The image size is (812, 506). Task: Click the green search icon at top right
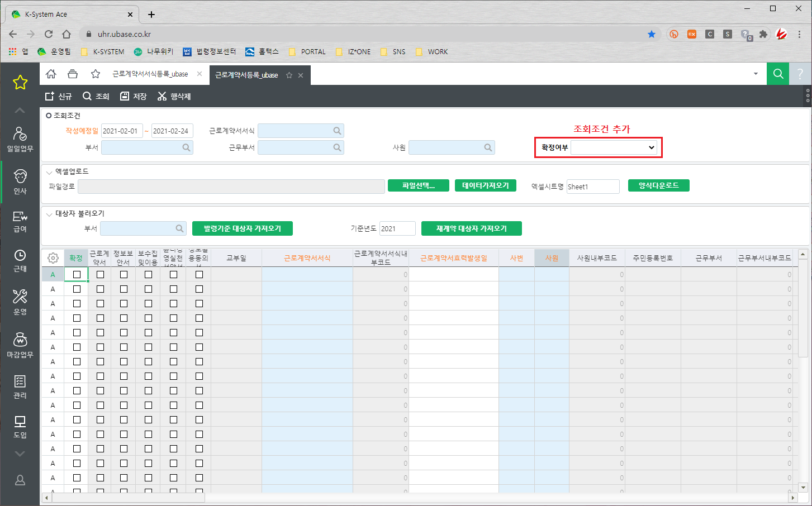778,74
